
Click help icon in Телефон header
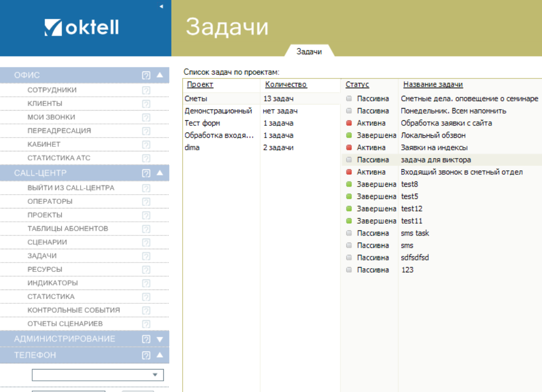[146, 355]
